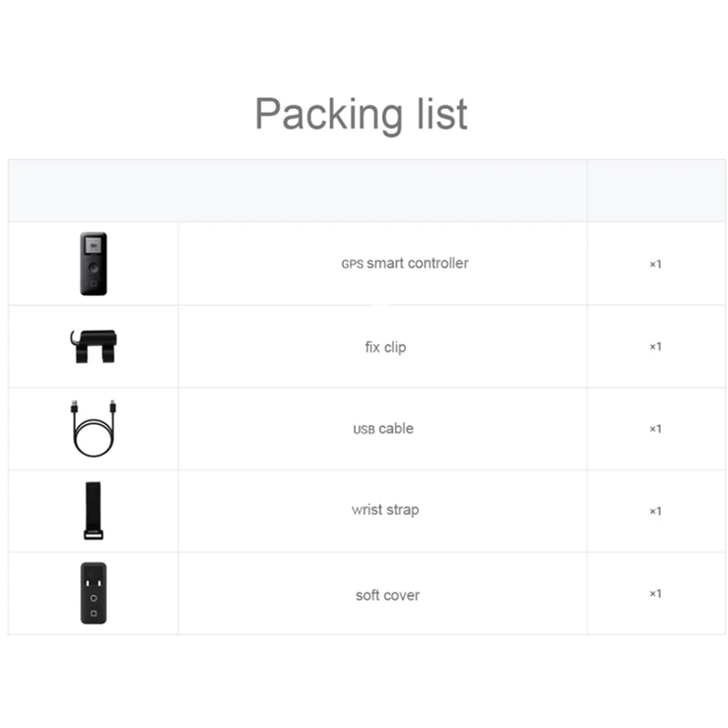Click the wide empty table header cell
Screen dimensions: 728x728
tap(298, 191)
